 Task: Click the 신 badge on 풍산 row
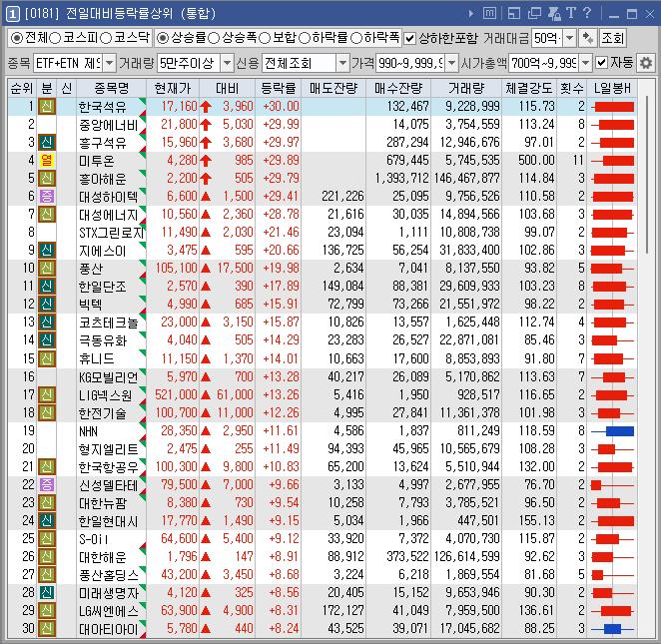tap(47, 268)
